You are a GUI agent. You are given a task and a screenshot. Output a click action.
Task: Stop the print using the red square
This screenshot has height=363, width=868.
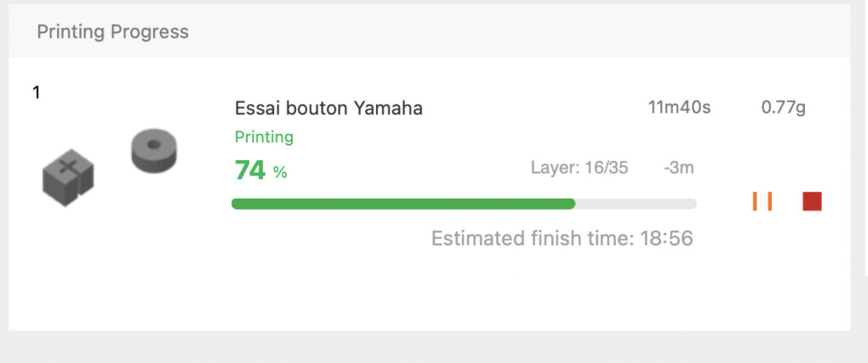click(x=812, y=201)
